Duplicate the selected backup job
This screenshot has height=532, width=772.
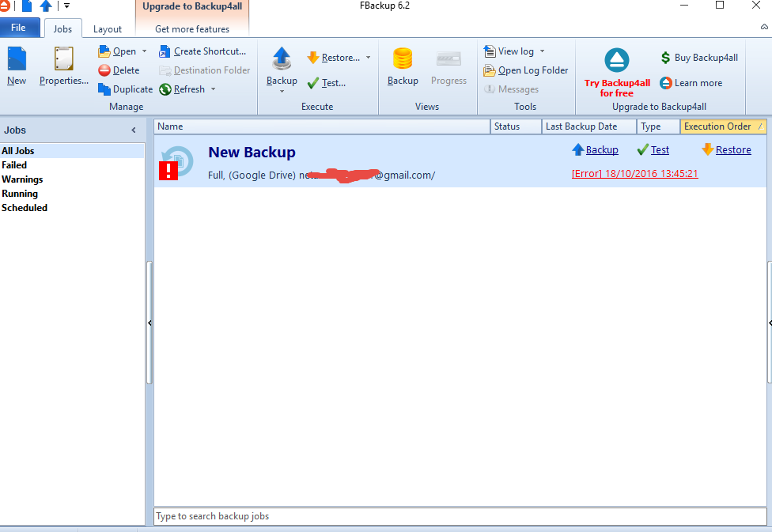(x=125, y=89)
